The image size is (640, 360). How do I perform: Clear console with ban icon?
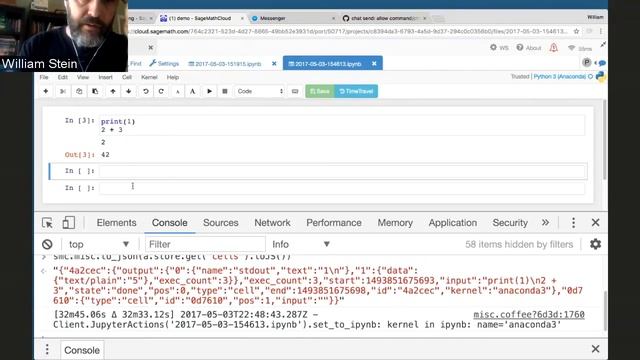47,244
